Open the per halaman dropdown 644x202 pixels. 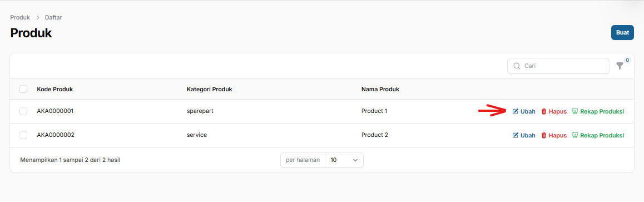[x=344, y=160]
